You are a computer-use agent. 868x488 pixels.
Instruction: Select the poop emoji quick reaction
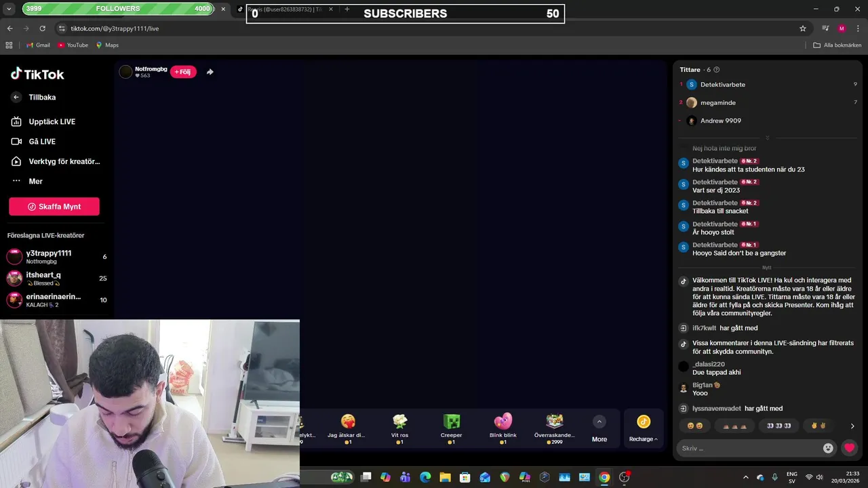tap(734, 426)
